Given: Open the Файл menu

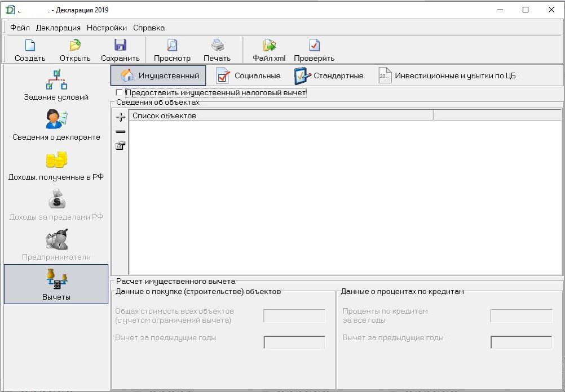Looking at the screenshot, I should [x=20, y=28].
